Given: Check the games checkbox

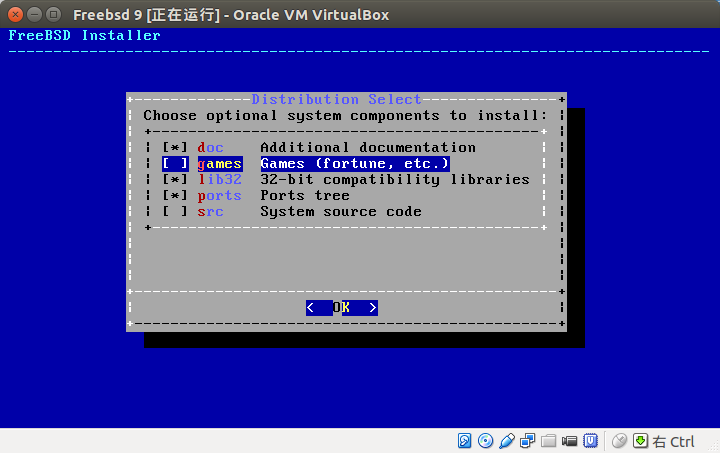Looking at the screenshot, I should coord(175,164).
